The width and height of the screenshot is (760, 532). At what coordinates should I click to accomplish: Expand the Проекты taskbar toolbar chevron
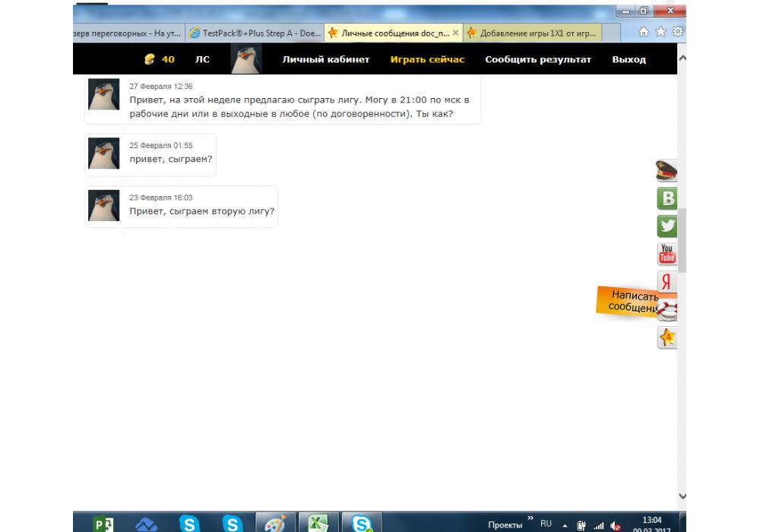[x=530, y=518]
